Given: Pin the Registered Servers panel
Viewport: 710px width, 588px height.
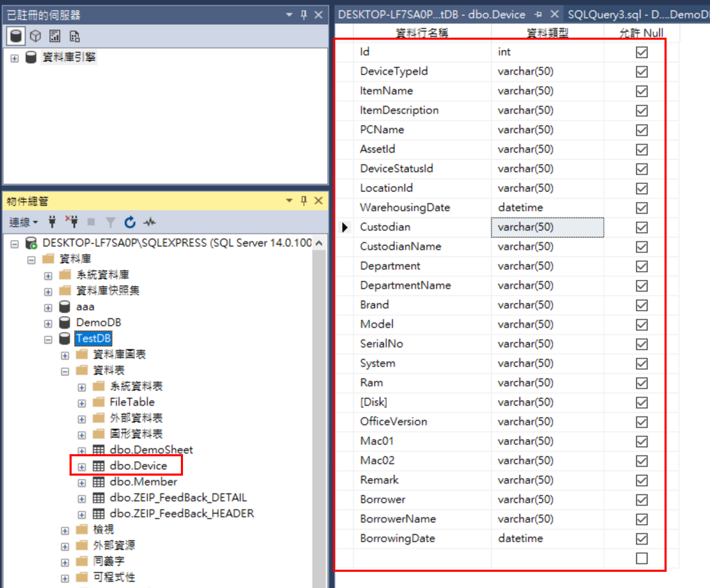Looking at the screenshot, I should (304, 15).
